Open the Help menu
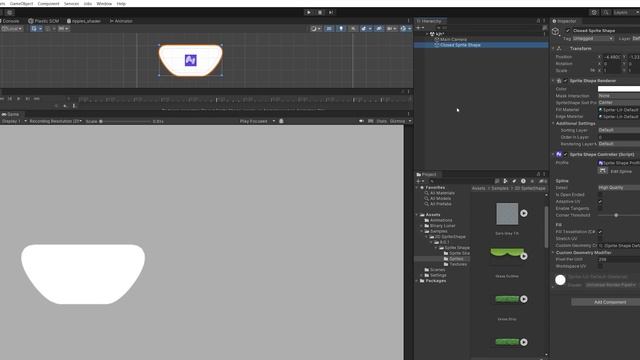This screenshot has height=360, width=640. (121, 3)
